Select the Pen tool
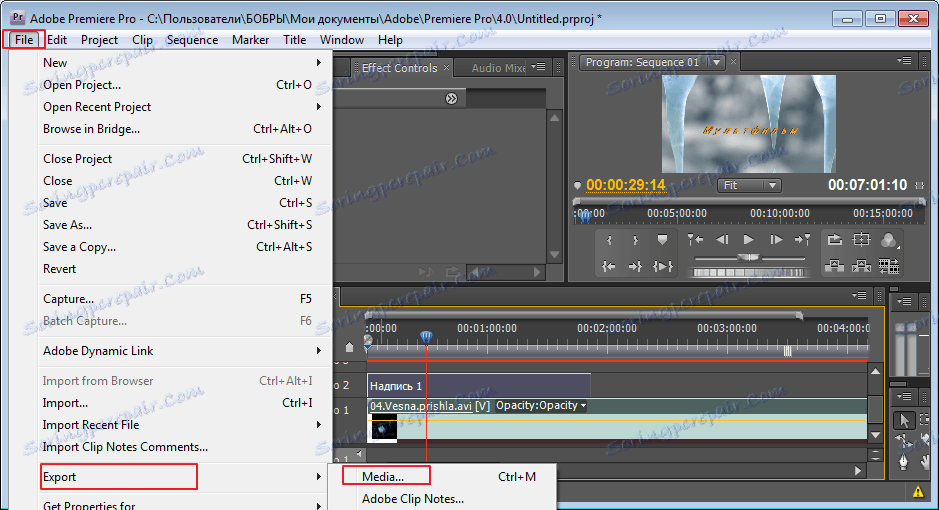 point(904,462)
